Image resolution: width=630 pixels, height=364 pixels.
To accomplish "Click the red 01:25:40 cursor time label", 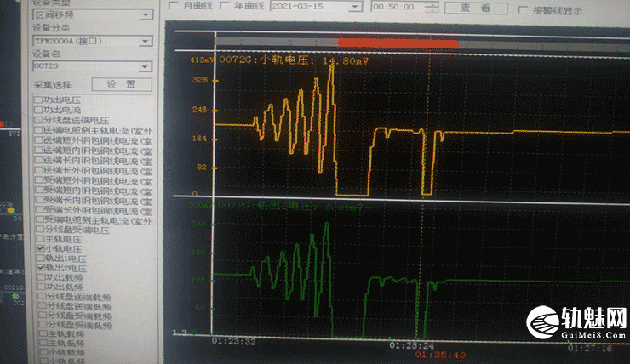I will [x=440, y=355].
